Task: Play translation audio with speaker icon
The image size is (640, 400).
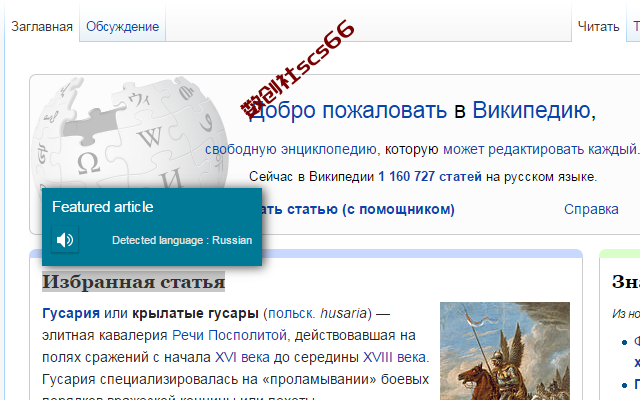Action: (x=65, y=240)
